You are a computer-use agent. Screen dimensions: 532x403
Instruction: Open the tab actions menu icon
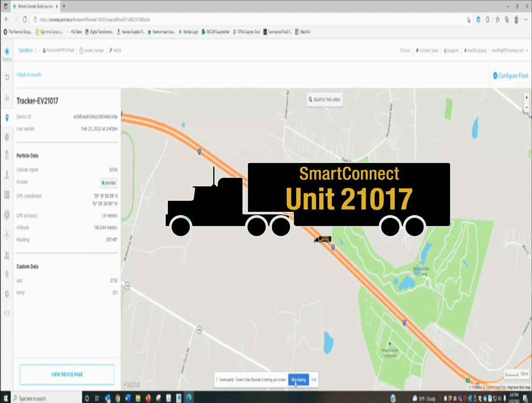coord(6,6)
